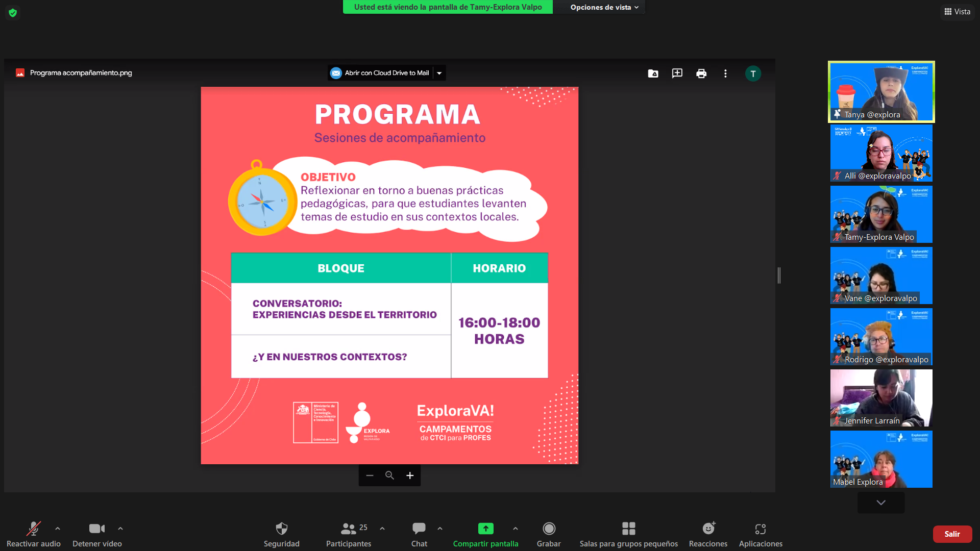Expand Opciones de vista dropdown
Screen dimensions: 980x551
point(604,7)
